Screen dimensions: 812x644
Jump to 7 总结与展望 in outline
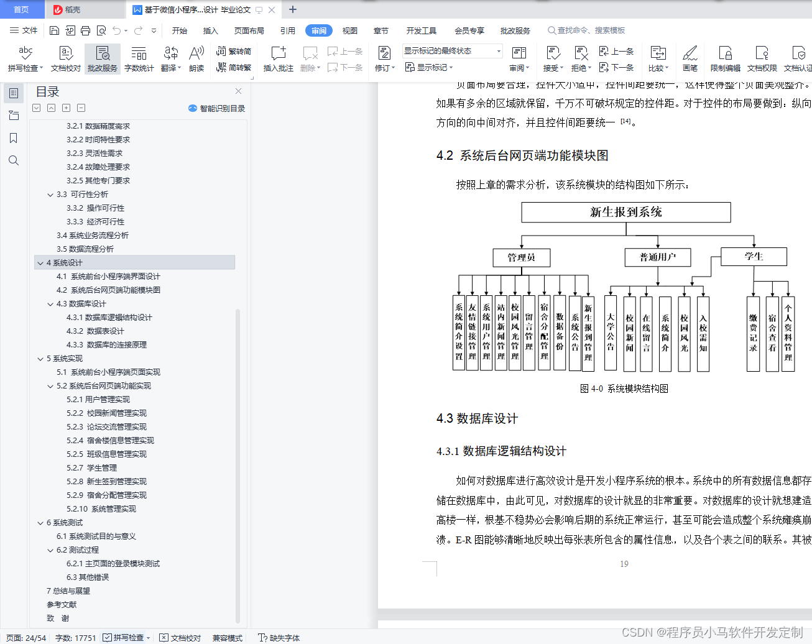[68, 591]
